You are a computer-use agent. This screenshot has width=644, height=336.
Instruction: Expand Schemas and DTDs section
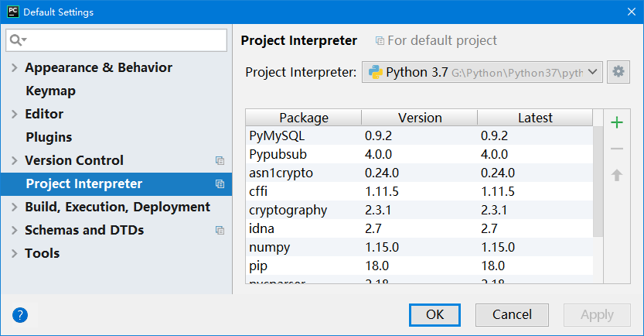15,230
